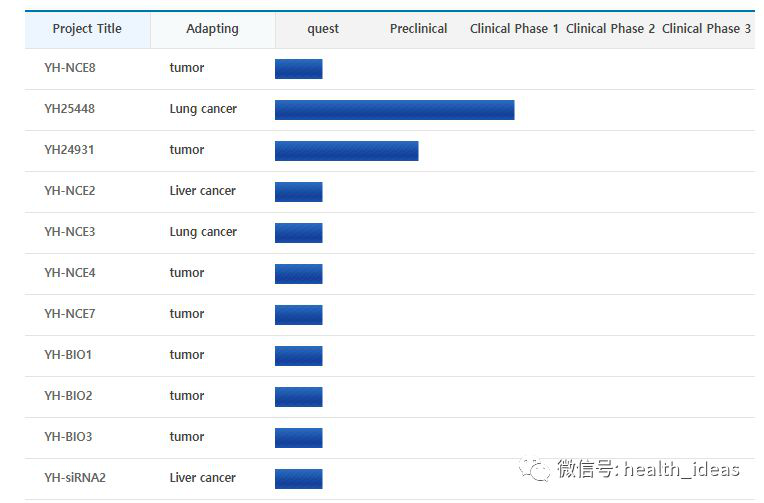Image resolution: width=764 pixels, height=503 pixels.
Task: Select the Adapting column header
Action: click(212, 29)
